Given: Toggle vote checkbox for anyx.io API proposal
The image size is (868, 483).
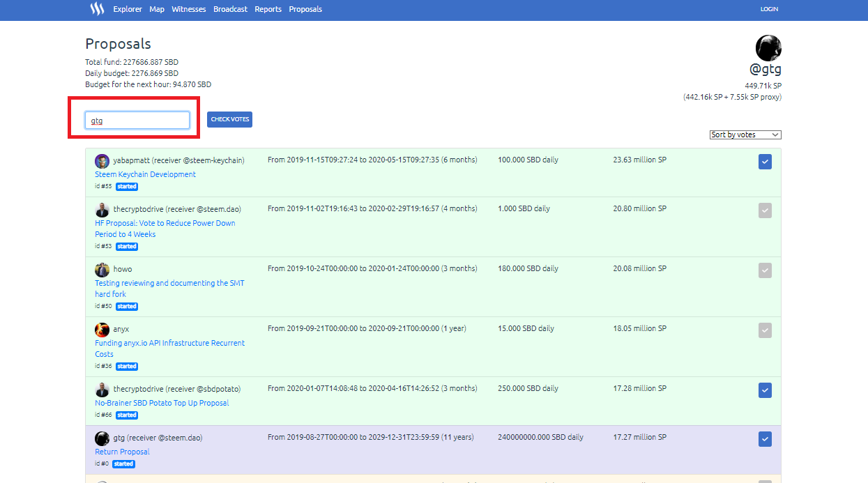Looking at the screenshot, I should [x=765, y=330].
